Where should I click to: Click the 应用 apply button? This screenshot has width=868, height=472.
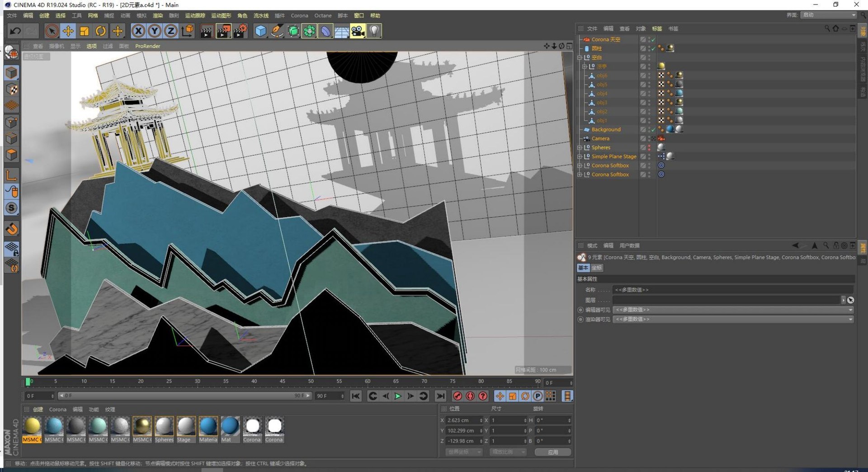coord(552,452)
